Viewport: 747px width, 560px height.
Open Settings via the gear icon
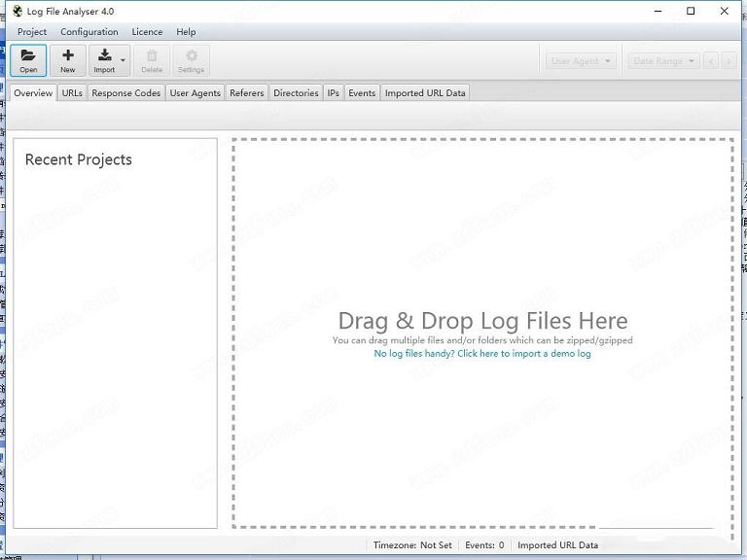coord(191,55)
